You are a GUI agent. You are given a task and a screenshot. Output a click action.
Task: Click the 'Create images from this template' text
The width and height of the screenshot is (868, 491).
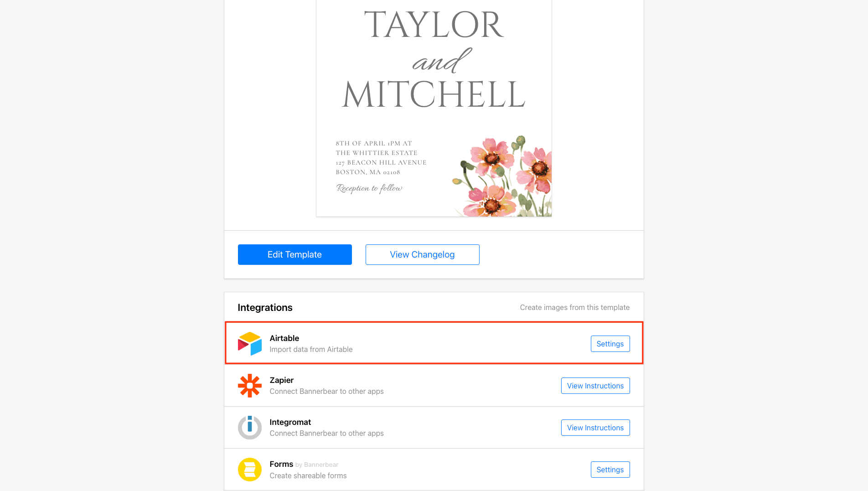pyautogui.click(x=574, y=307)
